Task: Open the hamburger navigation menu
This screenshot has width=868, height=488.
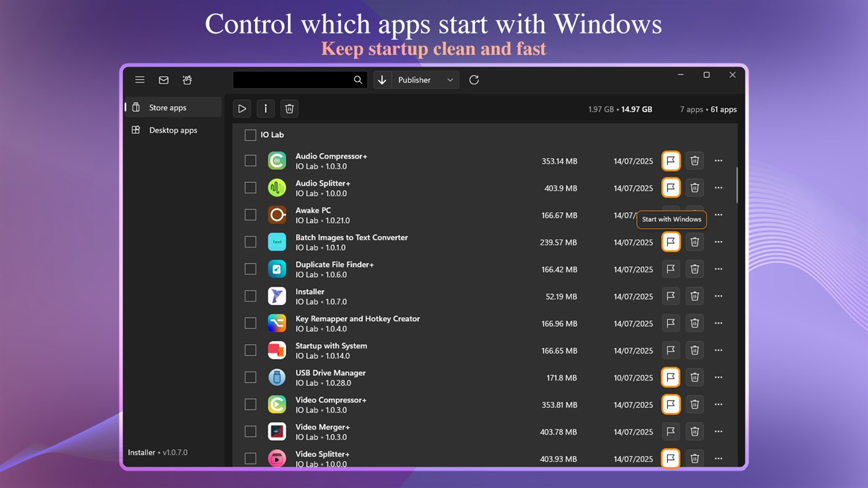Action: pyautogui.click(x=140, y=79)
